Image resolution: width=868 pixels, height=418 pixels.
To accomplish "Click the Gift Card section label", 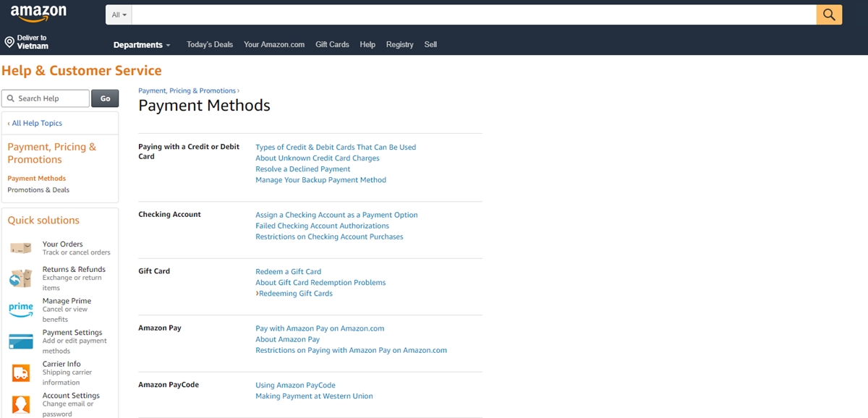I will (x=154, y=271).
